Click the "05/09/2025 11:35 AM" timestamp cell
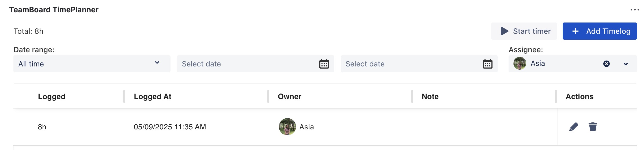This screenshot has height=150, width=644. pyautogui.click(x=170, y=127)
